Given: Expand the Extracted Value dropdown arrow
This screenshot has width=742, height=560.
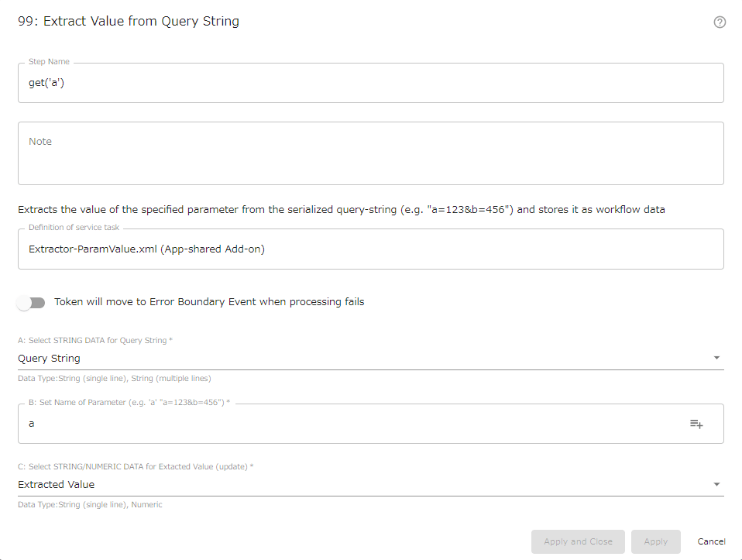Looking at the screenshot, I should coord(716,484).
